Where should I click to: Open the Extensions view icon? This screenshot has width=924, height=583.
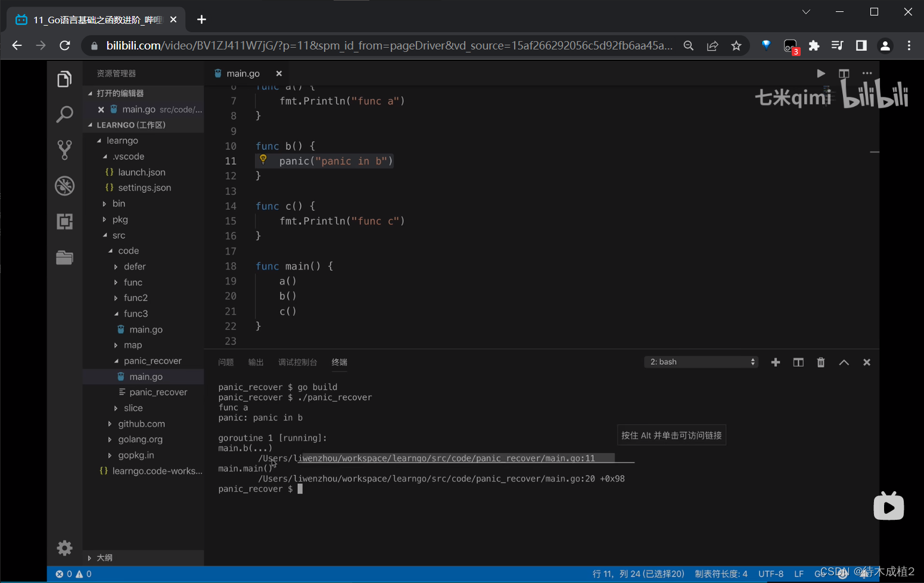pos(64,221)
